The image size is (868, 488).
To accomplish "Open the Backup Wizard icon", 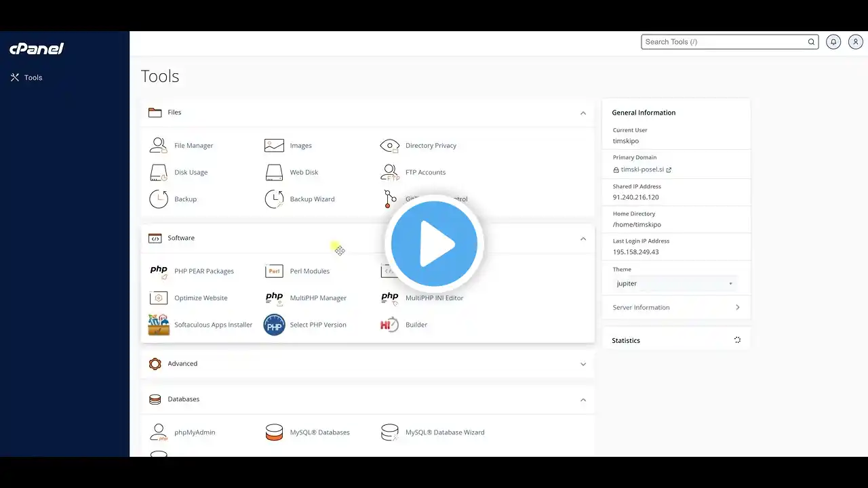I will (274, 199).
